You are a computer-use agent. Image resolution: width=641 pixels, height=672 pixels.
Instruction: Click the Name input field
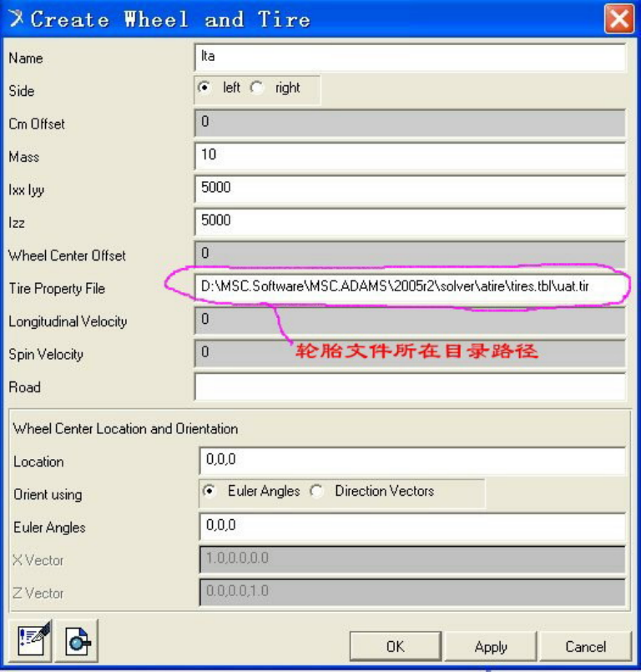click(410, 58)
